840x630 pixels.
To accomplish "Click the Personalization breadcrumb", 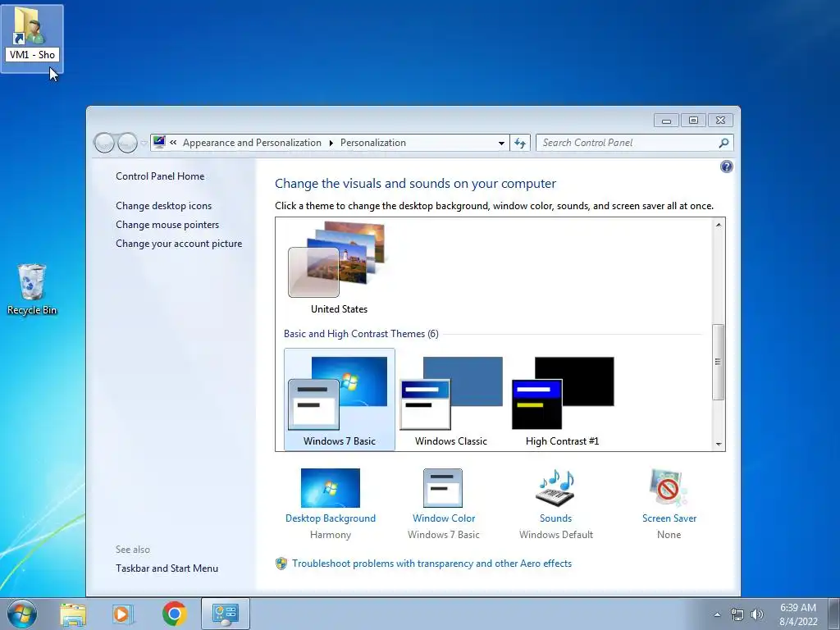I will coord(373,143).
